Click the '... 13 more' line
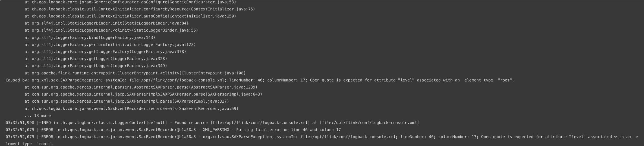 pos(38,116)
